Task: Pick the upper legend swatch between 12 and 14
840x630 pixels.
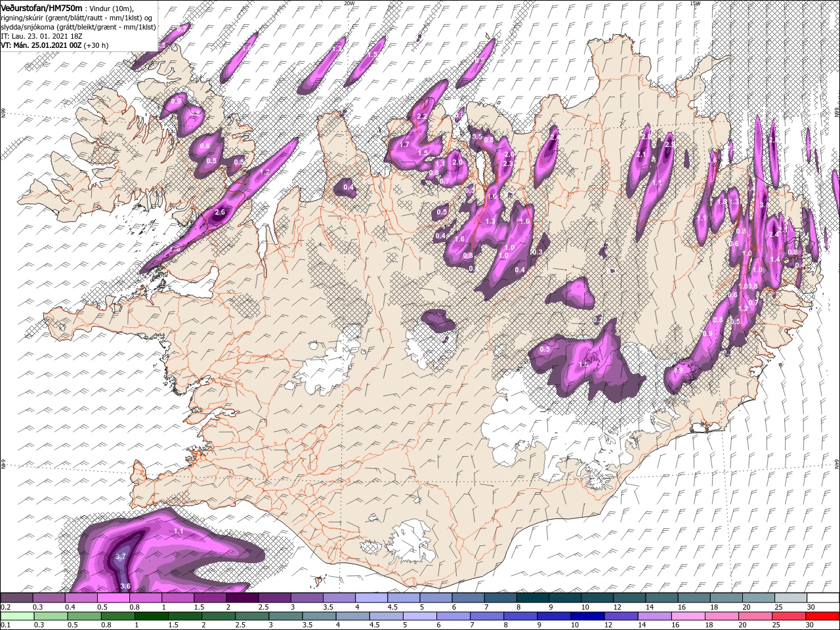Action: click(629, 598)
